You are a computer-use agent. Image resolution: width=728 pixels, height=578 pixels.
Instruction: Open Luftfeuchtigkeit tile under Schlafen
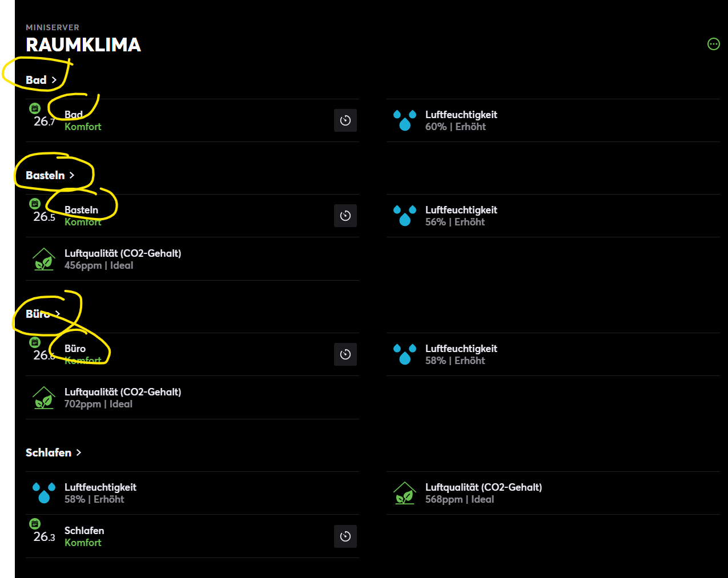click(x=100, y=493)
